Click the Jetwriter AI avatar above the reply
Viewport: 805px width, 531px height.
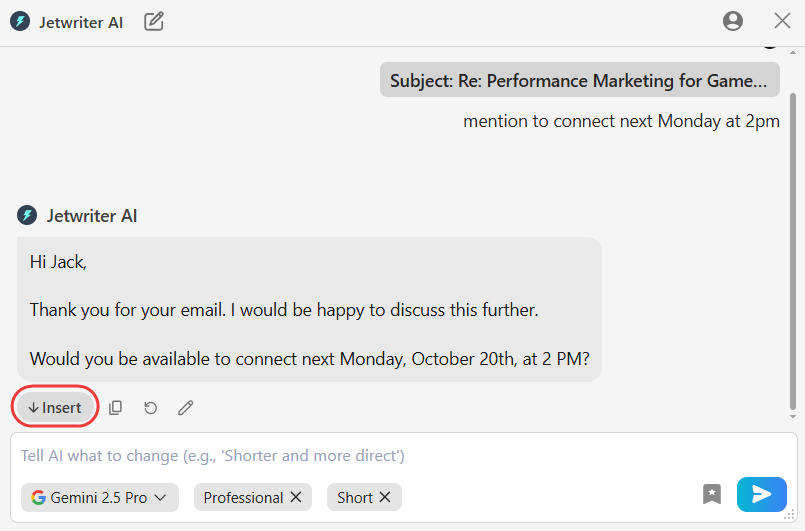point(27,215)
